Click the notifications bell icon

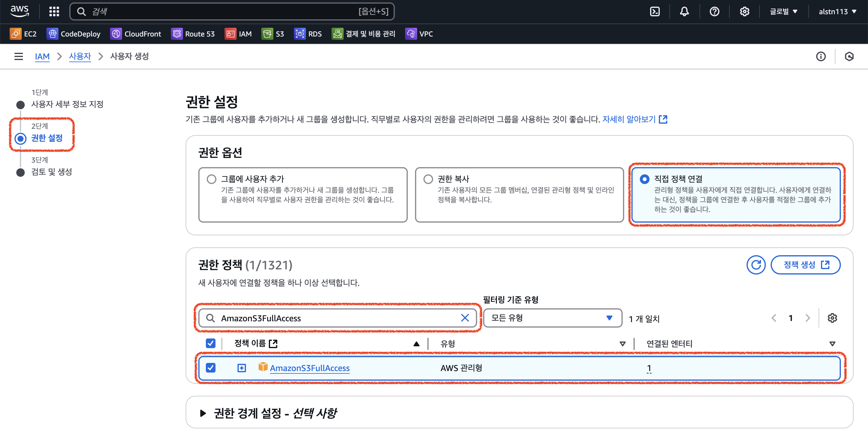click(684, 12)
